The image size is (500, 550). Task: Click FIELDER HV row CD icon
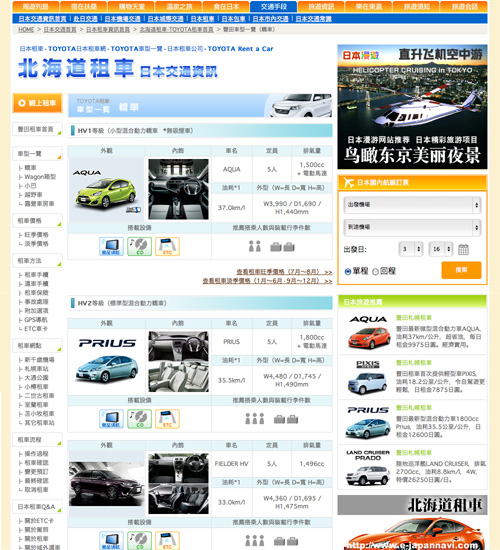(139, 541)
